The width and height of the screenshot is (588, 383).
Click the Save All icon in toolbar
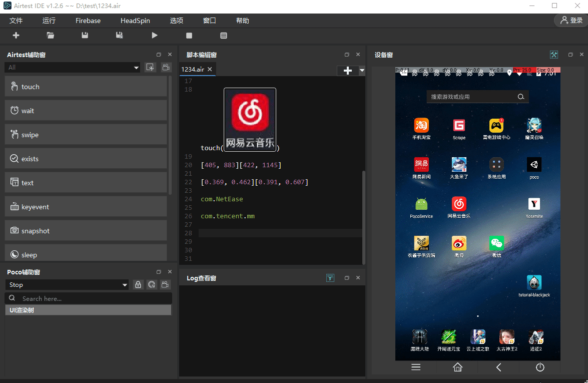coord(119,35)
